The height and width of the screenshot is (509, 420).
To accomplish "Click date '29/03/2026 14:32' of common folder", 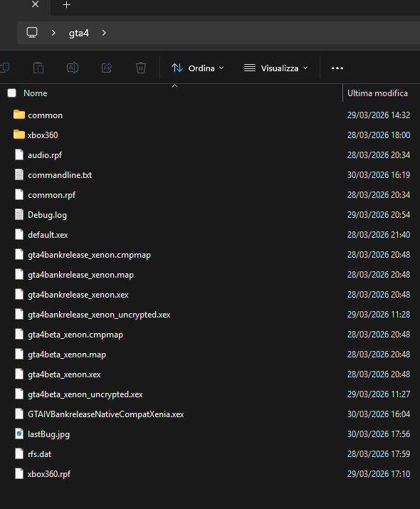I will coord(379,115).
